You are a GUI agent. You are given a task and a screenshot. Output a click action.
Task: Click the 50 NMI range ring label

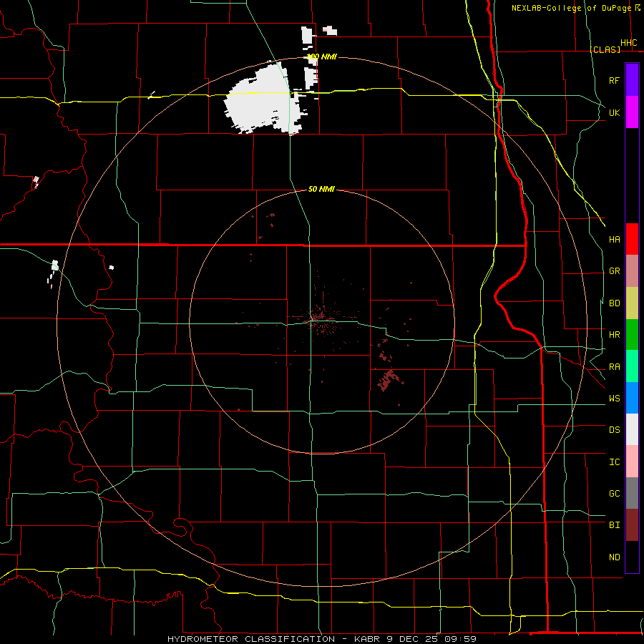321,189
